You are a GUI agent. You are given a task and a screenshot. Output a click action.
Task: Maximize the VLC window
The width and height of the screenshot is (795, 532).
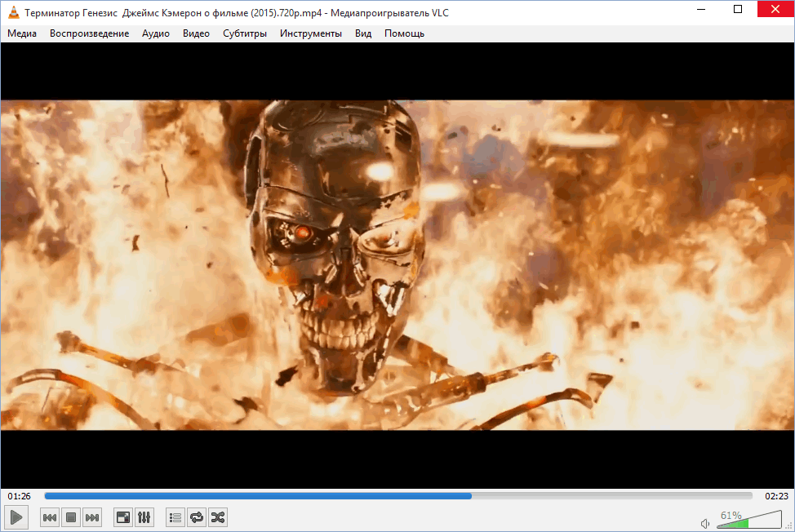pos(738,9)
